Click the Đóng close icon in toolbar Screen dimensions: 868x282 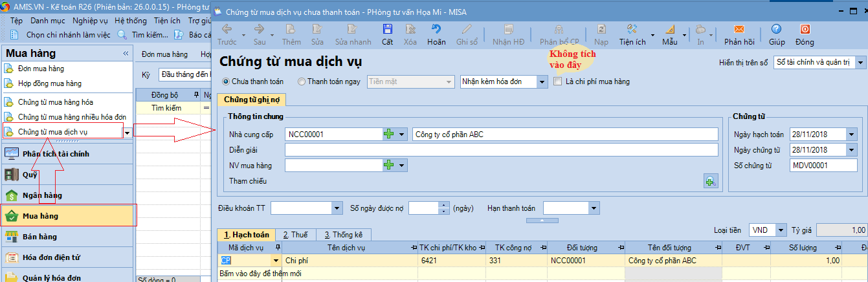click(805, 29)
